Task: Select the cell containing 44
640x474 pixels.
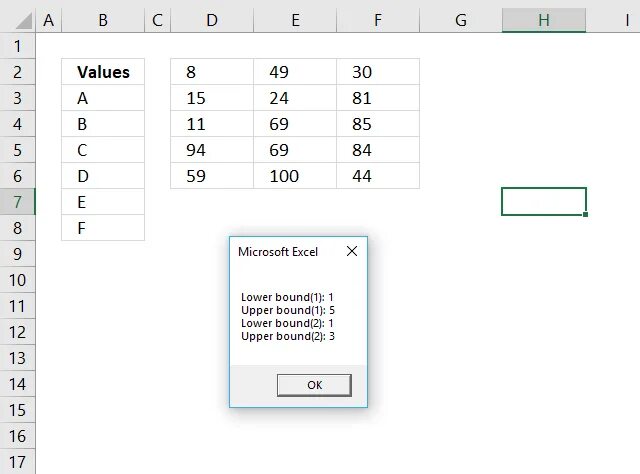Action: coord(378,176)
